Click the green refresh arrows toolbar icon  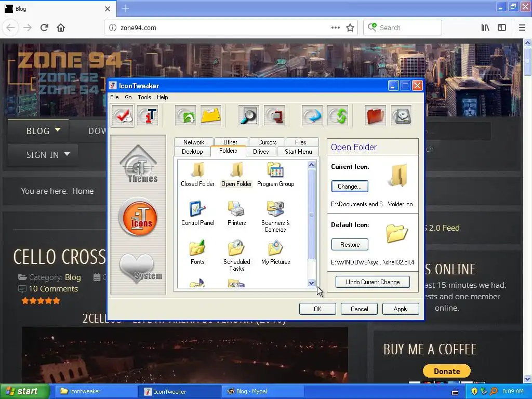click(338, 116)
